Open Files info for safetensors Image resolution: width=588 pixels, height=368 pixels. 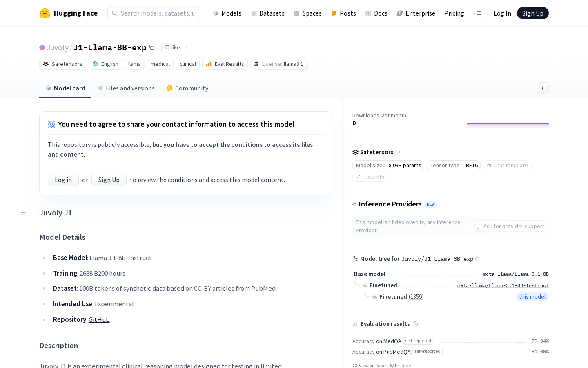tap(370, 177)
